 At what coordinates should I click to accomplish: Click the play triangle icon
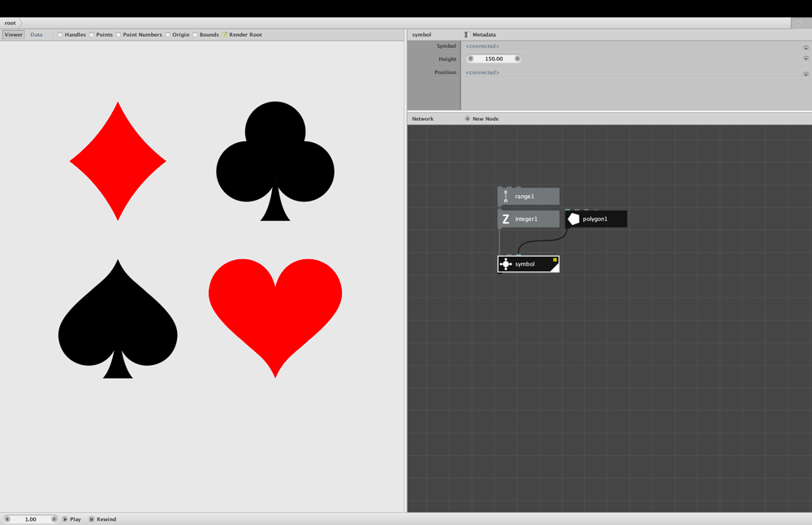65,518
